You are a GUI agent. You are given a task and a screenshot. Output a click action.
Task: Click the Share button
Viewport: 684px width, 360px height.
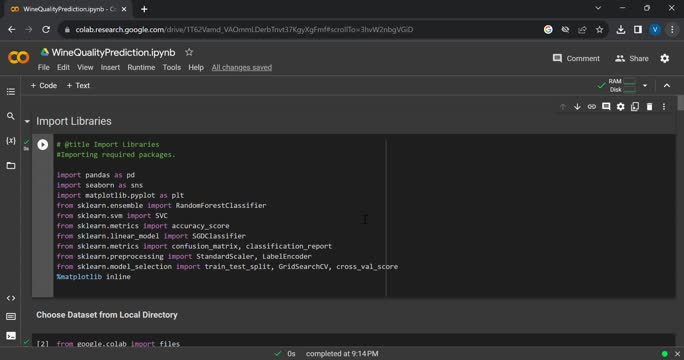[x=632, y=58]
